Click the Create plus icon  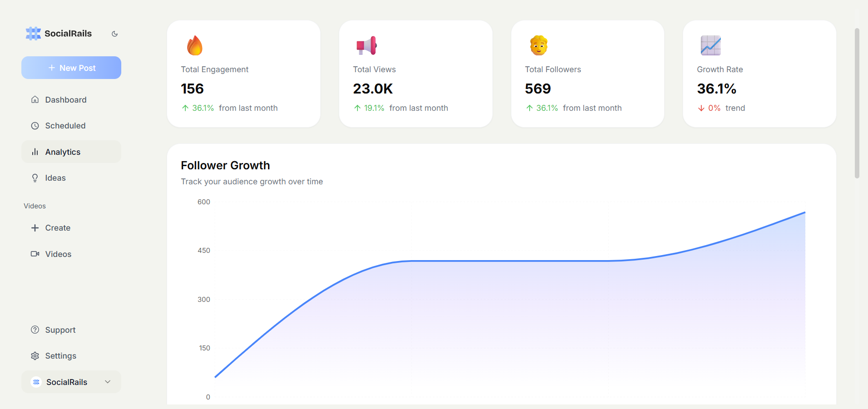(x=35, y=228)
